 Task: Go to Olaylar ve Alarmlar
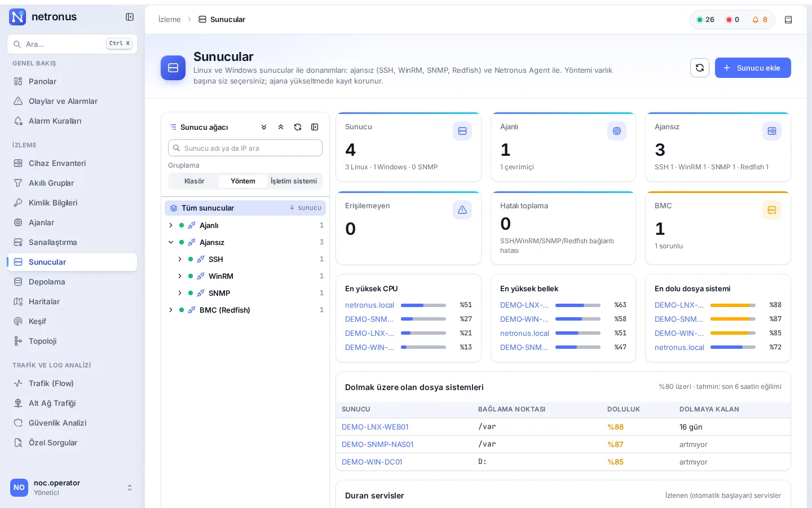pyautogui.click(x=72, y=101)
